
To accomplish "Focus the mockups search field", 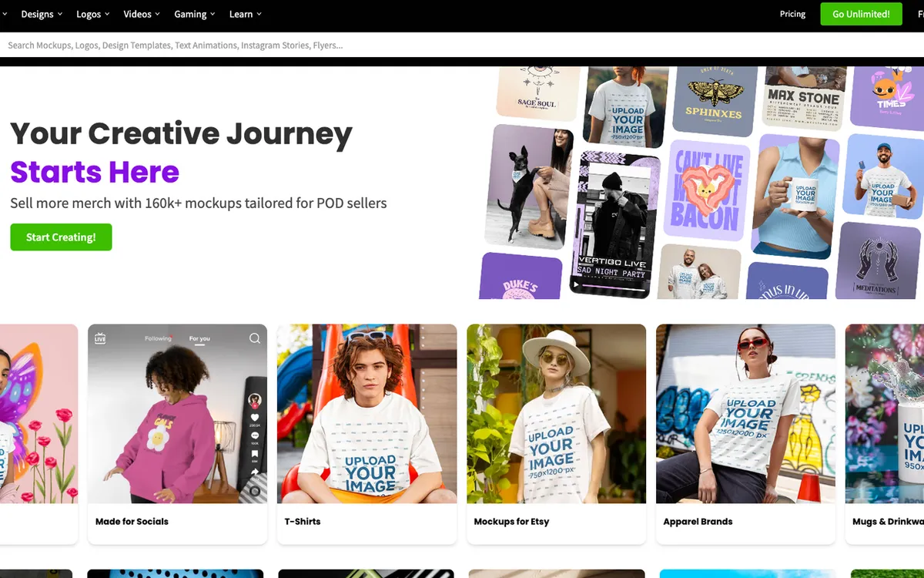I will point(462,45).
